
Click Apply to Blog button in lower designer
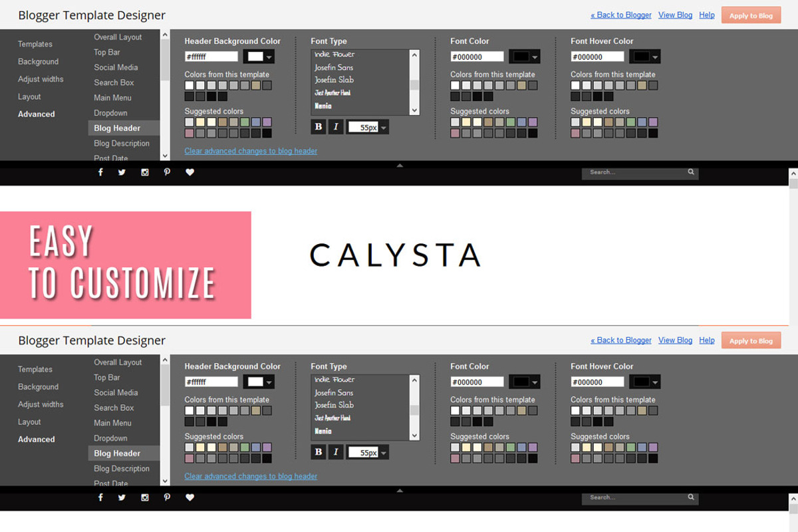coord(751,340)
